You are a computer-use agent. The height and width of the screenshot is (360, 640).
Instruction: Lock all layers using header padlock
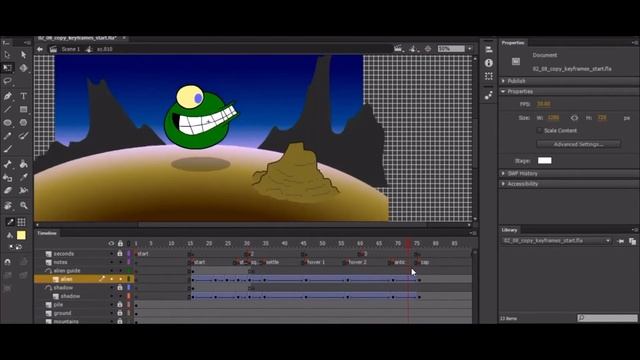[120, 243]
